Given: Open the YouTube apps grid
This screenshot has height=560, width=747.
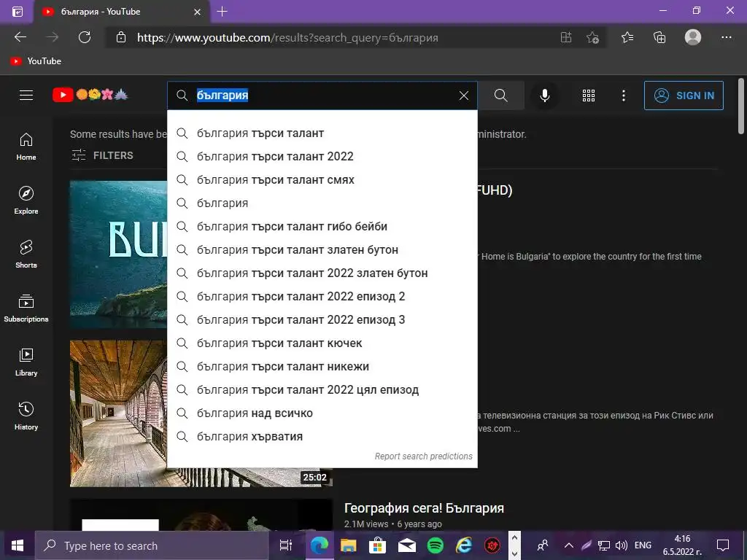Looking at the screenshot, I should tap(589, 96).
